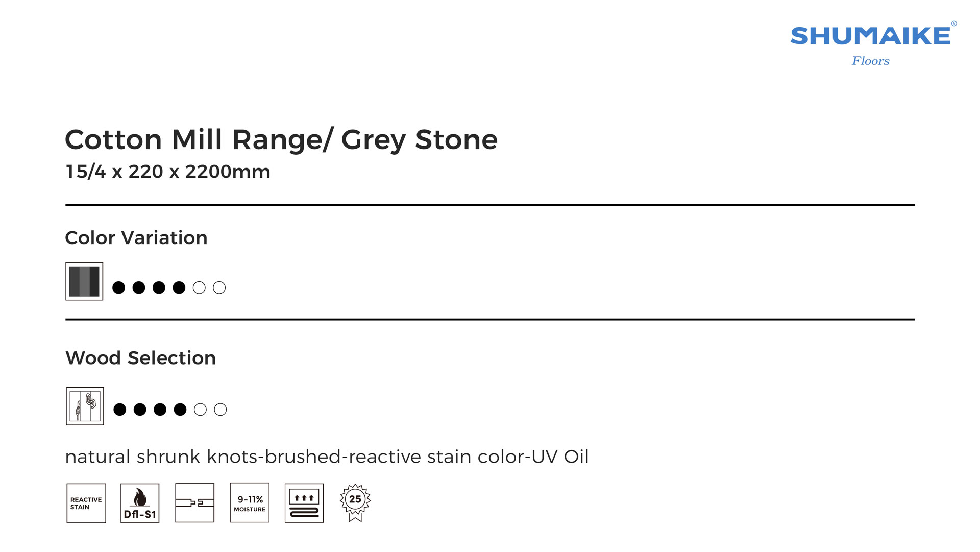Select fourth filled dot in Wood Selection rating

point(180,410)
